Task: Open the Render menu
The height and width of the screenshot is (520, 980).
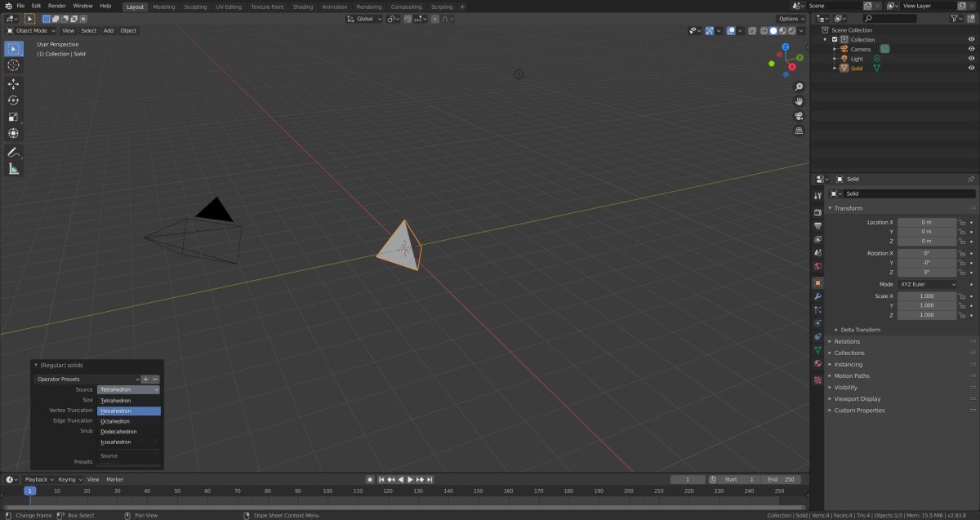Action: click(56, 6)
